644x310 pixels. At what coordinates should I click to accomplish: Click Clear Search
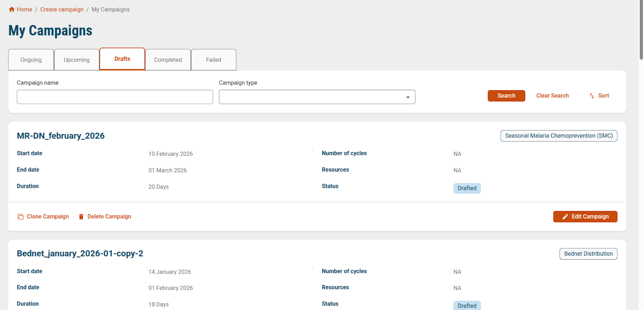point(552,96)
